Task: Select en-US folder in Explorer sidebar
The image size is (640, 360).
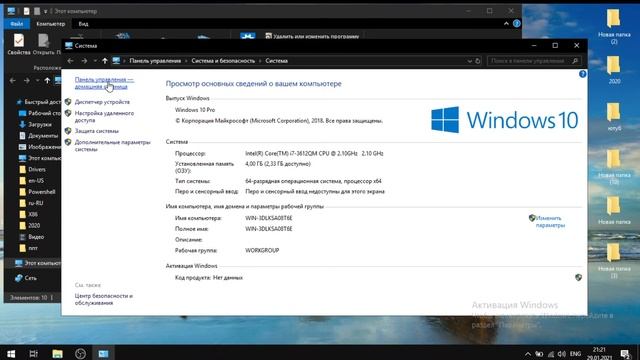Action: [32, 180]
